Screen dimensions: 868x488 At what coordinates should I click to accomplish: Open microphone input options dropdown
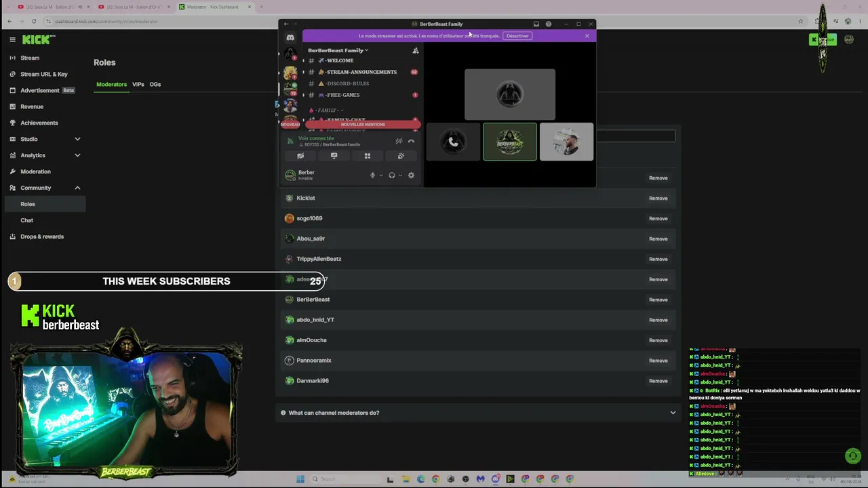pyautogui.click(x=380, y=176)
